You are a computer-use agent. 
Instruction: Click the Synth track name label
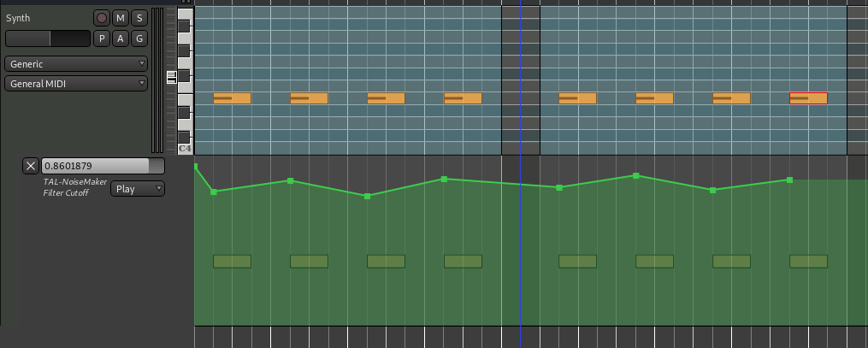[18, 18]
